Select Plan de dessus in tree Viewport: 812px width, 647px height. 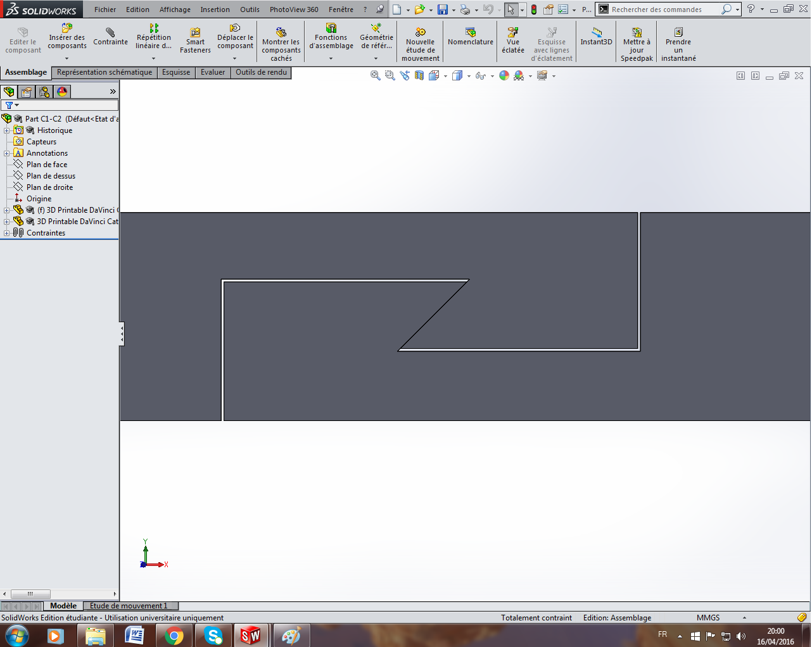point(51,176)
